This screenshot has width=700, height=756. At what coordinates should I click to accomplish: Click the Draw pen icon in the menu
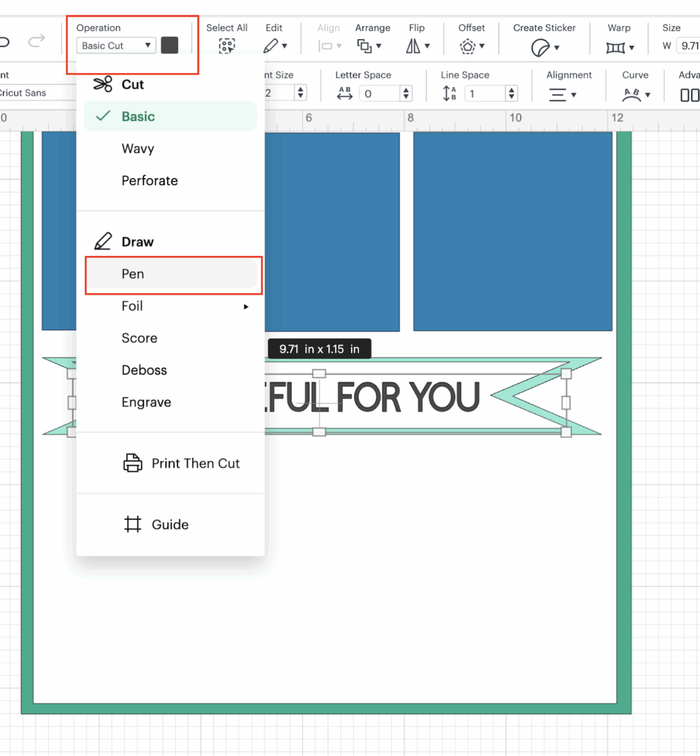103,241
